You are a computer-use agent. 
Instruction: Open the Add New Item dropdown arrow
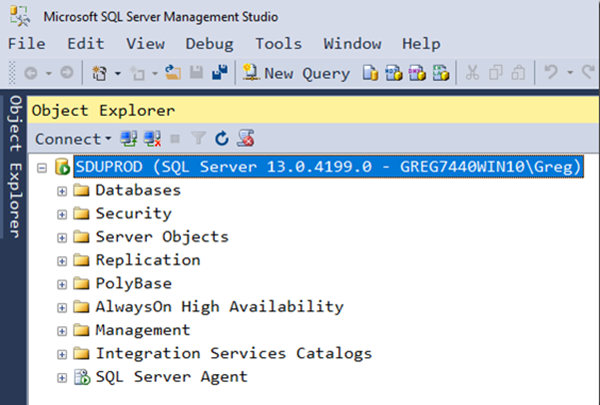[155, 73]
